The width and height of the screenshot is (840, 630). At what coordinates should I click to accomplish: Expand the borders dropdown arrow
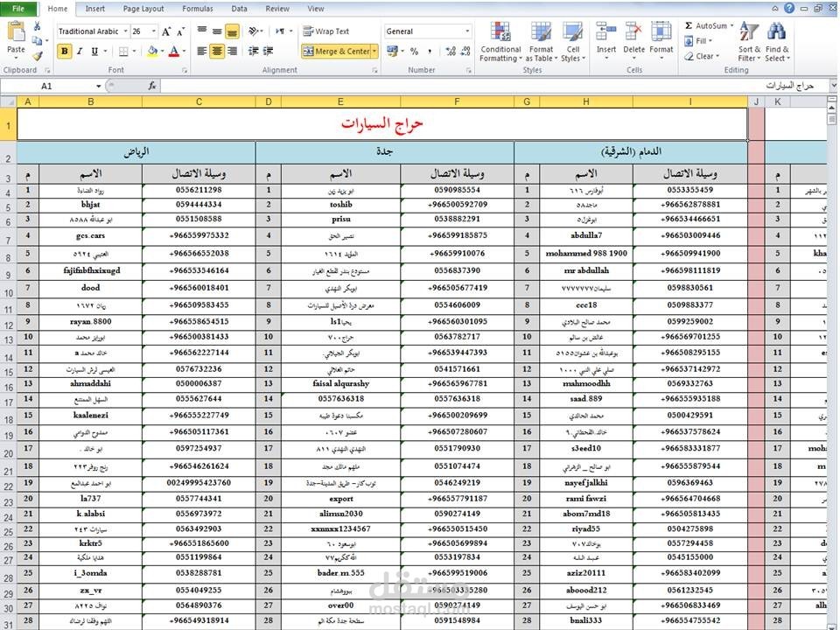click(x=134, y=52)
